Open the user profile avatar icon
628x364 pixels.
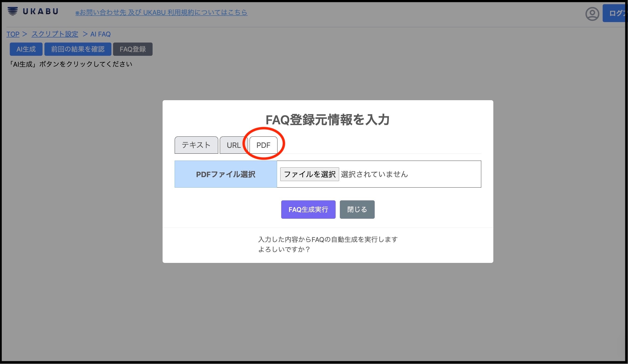coord(592,14)
